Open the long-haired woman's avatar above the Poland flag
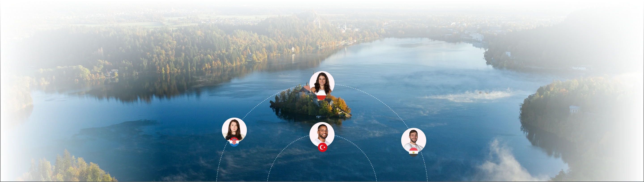The image size is (644, 182). [x=322, y=82]
